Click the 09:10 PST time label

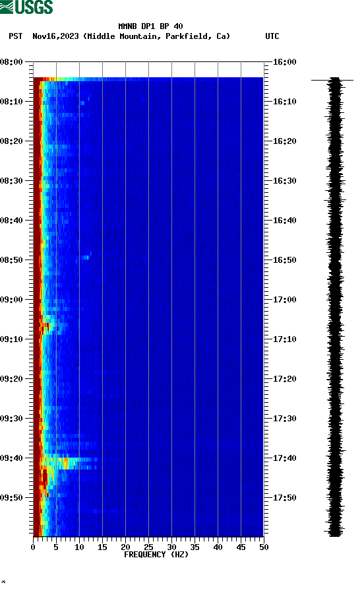point(11,339)
